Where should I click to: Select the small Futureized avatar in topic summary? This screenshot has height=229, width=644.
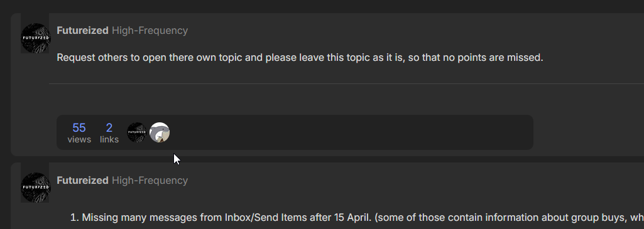137,132
